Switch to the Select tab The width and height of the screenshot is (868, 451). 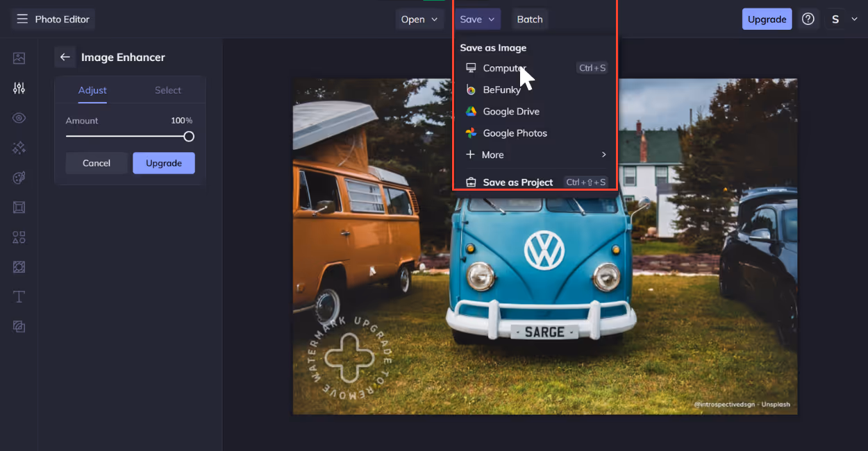[168, 90]
